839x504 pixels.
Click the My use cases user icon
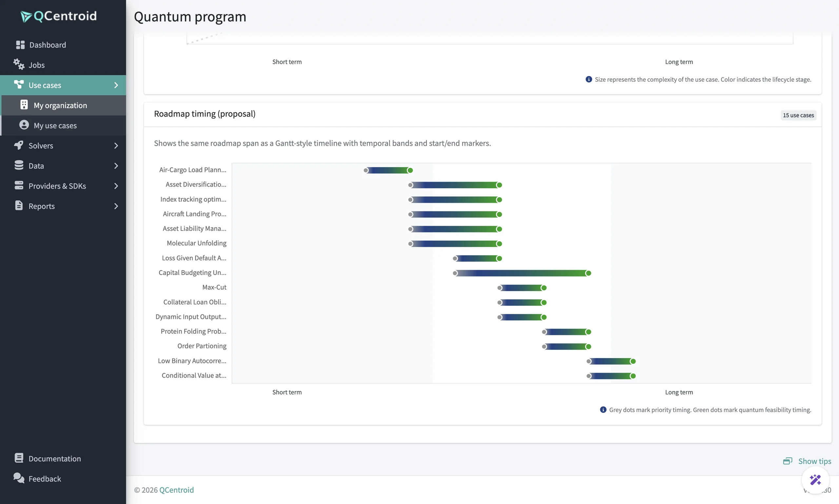point(24,125)
